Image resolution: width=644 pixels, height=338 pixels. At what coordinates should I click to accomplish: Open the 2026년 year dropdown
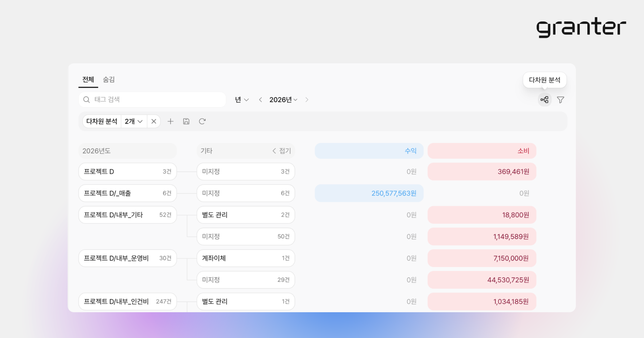283,100
